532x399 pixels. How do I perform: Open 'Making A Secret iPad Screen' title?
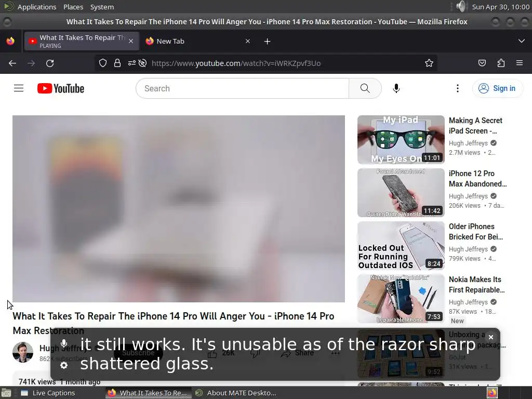pyautogui.click(x=475, y=126)
